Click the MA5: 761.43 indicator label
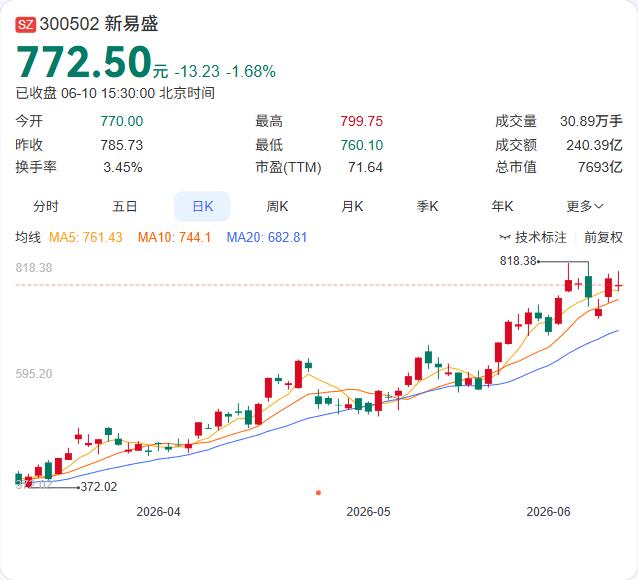 pyautogui.click(x=85, y=237)
